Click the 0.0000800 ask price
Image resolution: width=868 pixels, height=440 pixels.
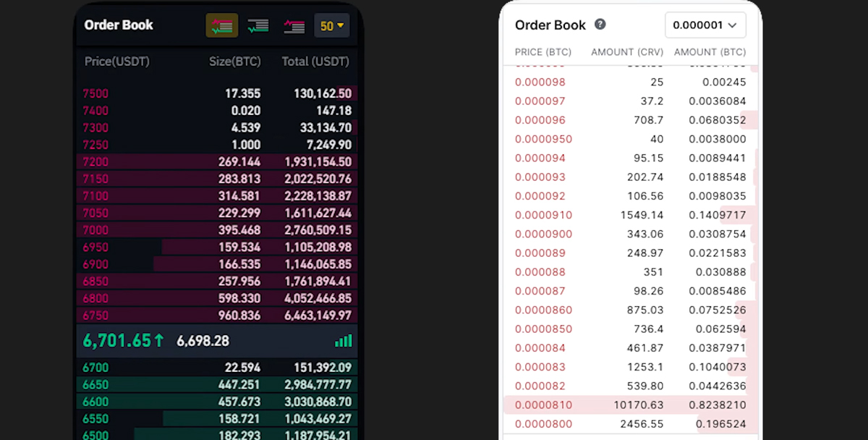click(543, 424)
